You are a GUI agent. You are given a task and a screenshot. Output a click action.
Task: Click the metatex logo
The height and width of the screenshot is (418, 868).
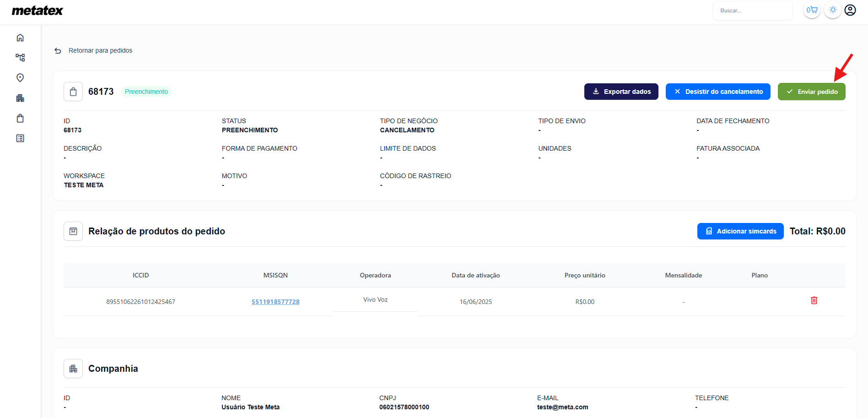coord(38,11)
